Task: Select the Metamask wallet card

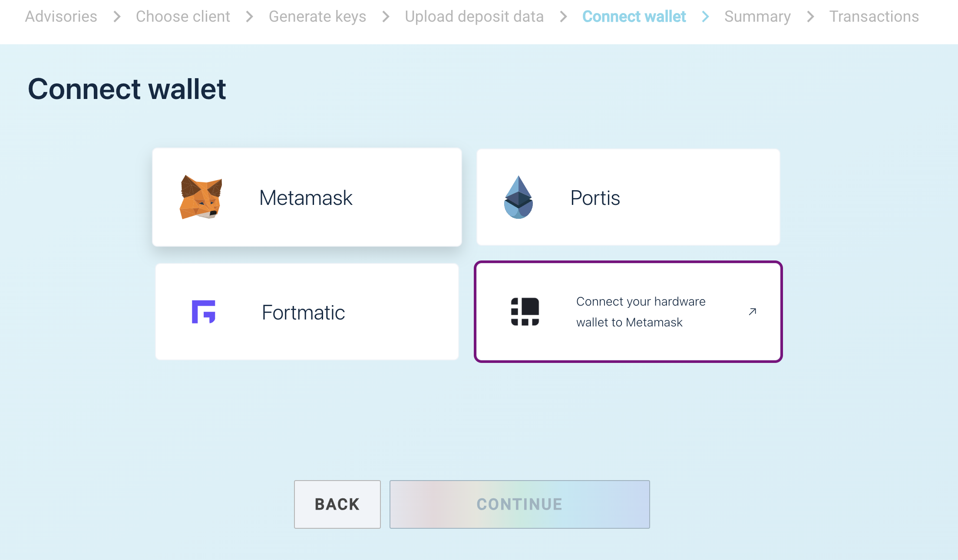Action: tap(307, 197)
